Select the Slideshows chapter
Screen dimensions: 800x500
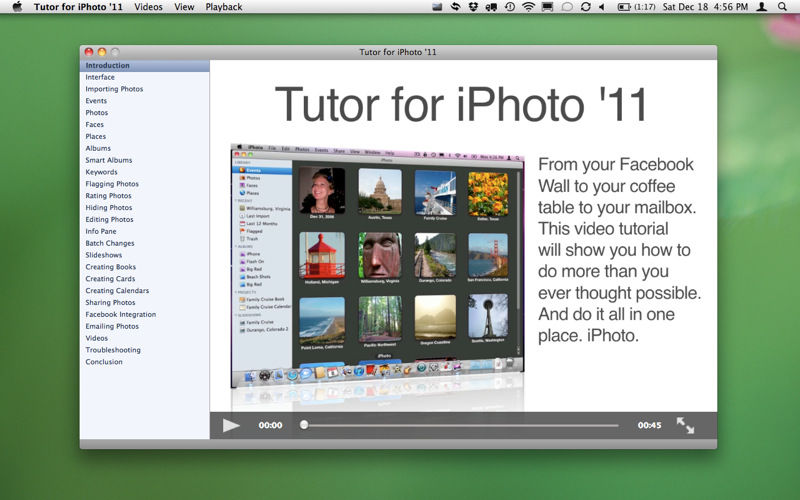[x=144, y=255]
